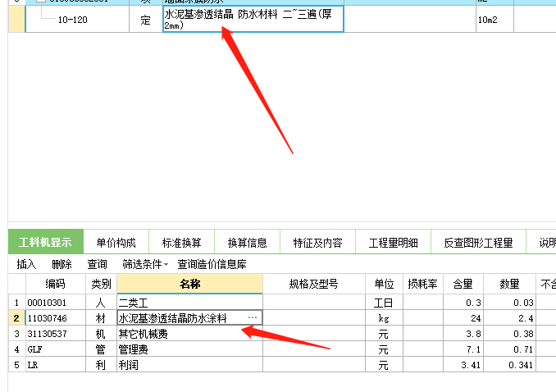Viewport: 556px width, 392px height.
Task: Click the 含量 value 7.1
Action: (463, 349)
